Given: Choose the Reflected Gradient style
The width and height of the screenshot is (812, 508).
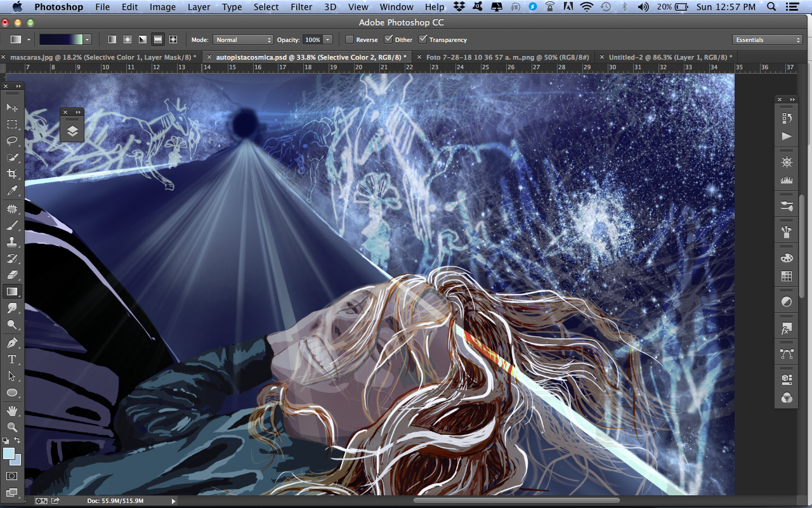Looking at the screenshot, I should (157, 39).
